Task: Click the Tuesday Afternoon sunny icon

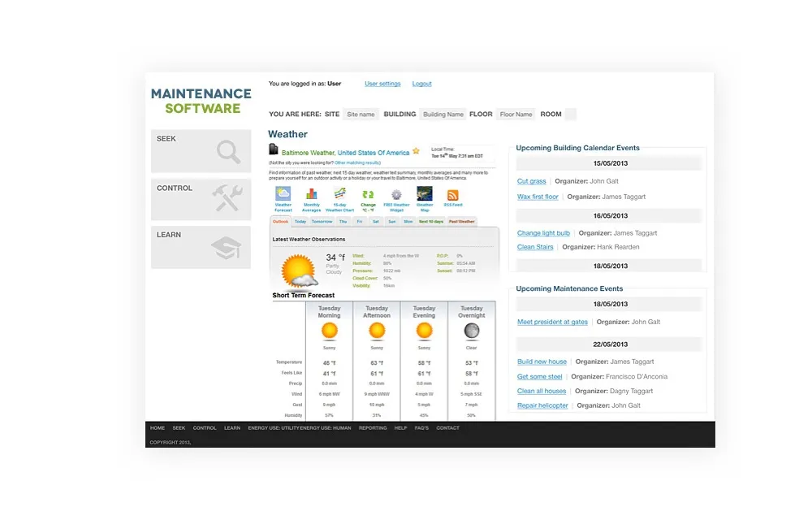Action: click(377, 331)
